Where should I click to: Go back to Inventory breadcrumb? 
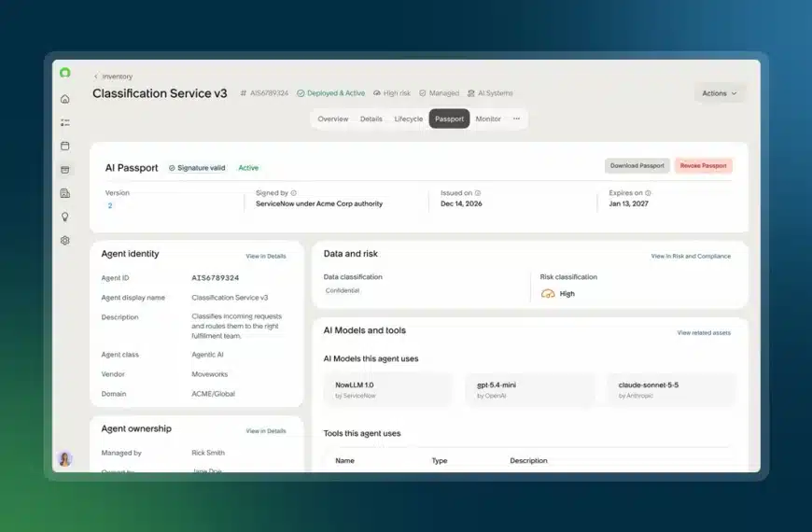click(x=118, y=77)
